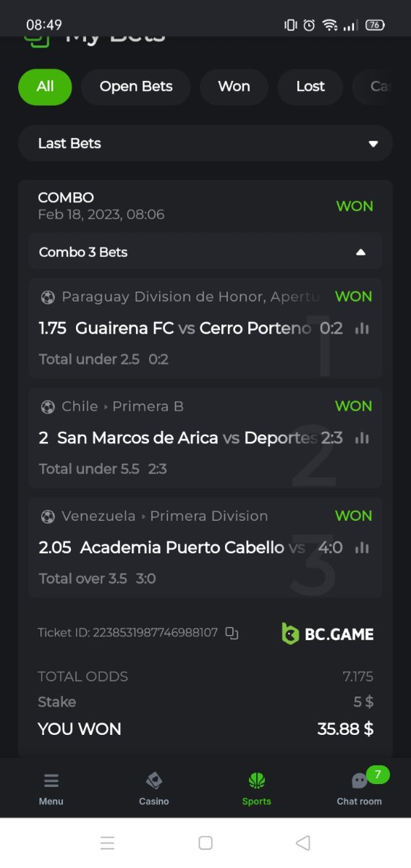
Task: Filter bets by Lost
Action: [310, 87]
